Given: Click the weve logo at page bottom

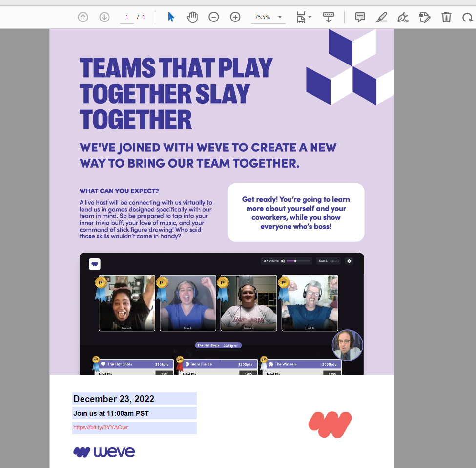Looking at the screenshot, I should coord(104,452).
